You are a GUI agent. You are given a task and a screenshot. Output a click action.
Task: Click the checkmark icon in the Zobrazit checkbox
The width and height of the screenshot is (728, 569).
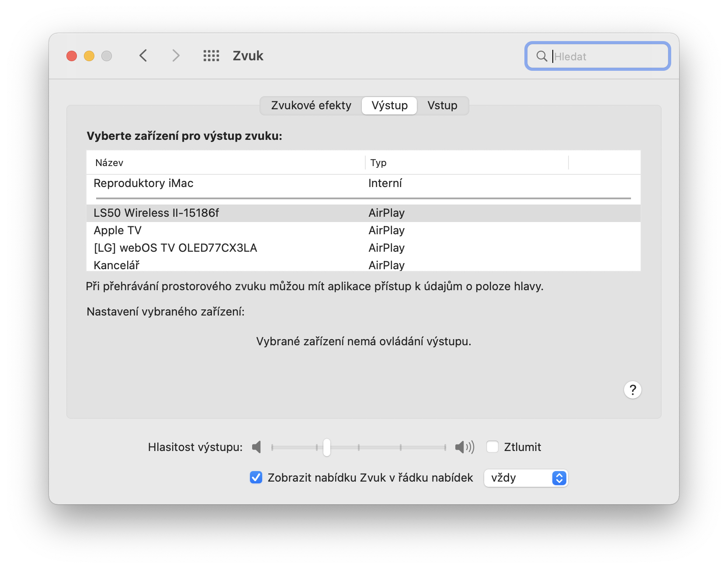click(256, 478)
